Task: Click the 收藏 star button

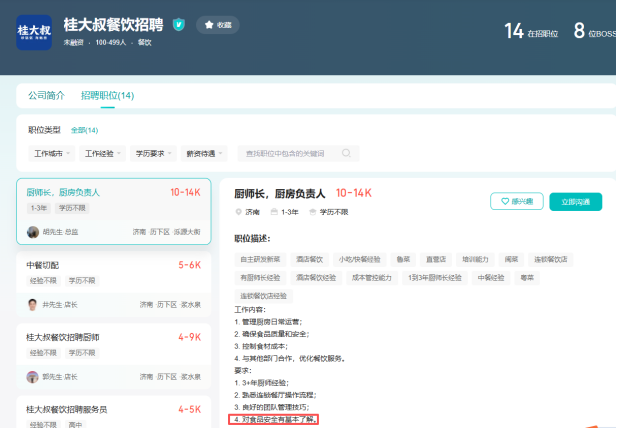Action: pos(218,25)
